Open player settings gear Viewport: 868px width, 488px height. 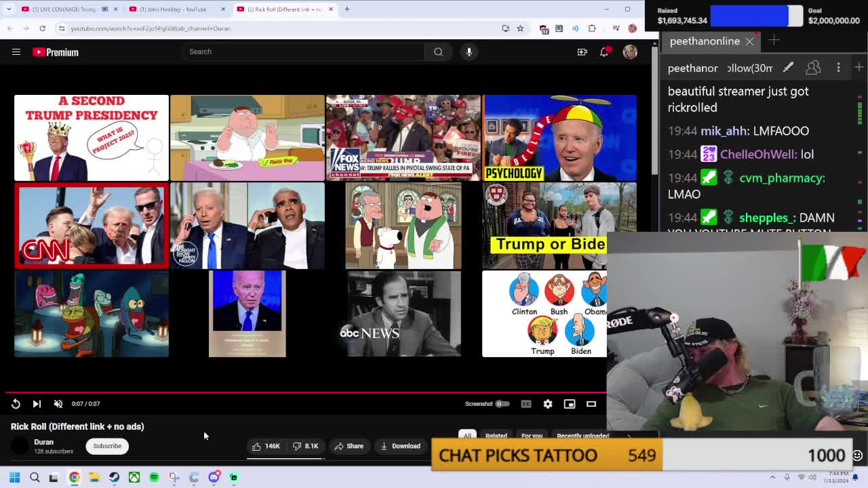click(x=548, y=404)
